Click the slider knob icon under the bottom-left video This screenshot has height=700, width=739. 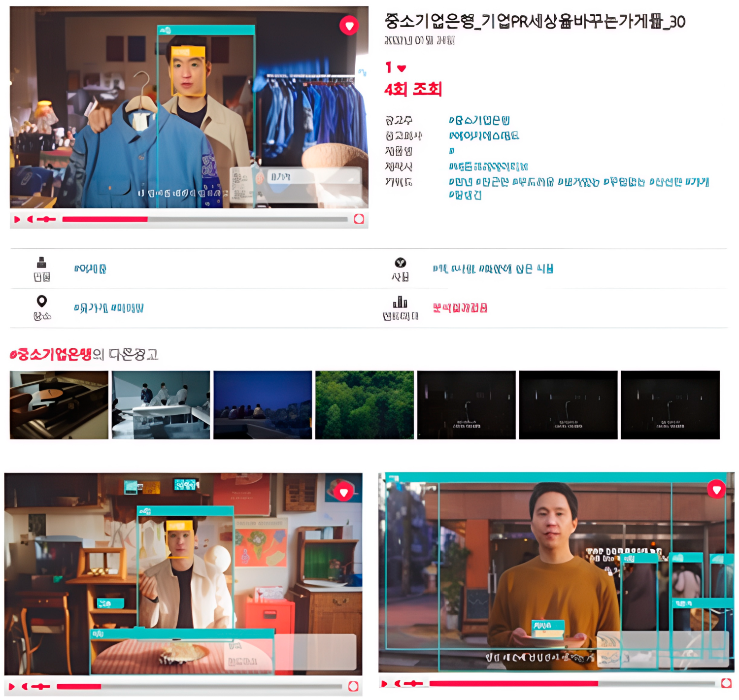click(x=40, y=686)
